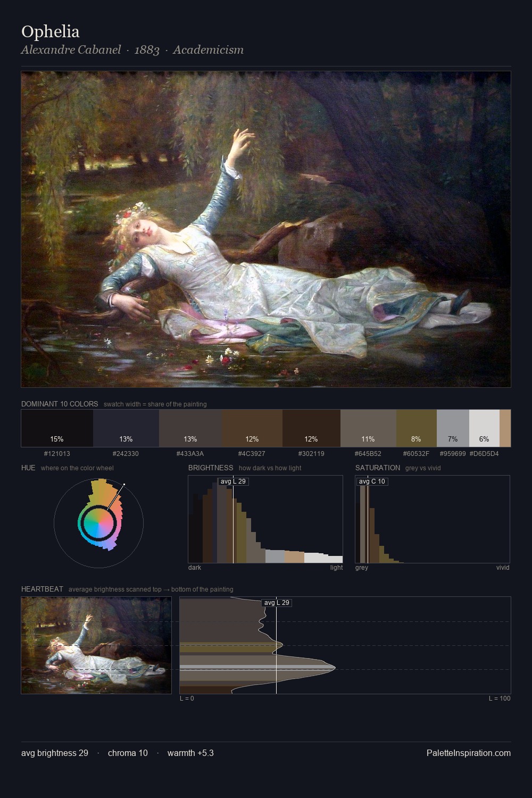
Task: Click the footer 'avg brightness 29'
Action: (x=55, y=753)
